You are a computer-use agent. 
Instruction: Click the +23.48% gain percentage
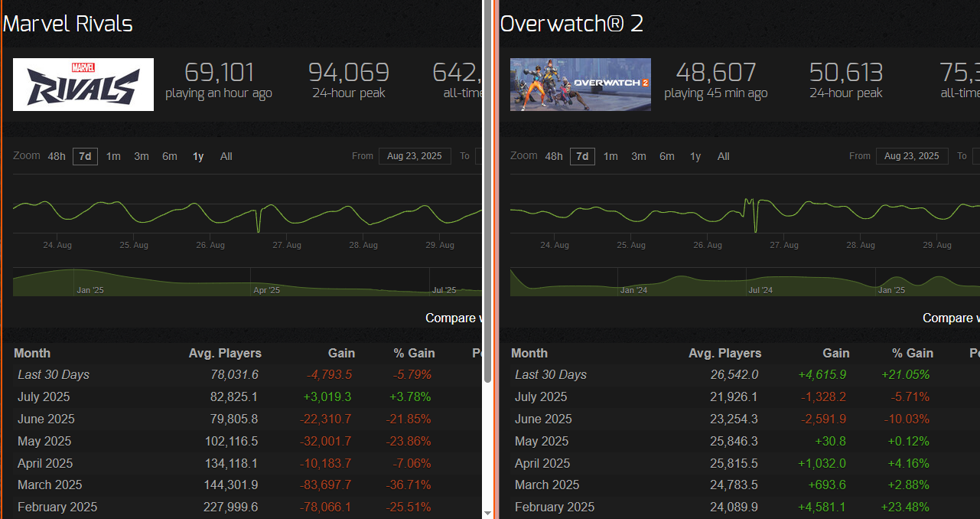[905, 507]
